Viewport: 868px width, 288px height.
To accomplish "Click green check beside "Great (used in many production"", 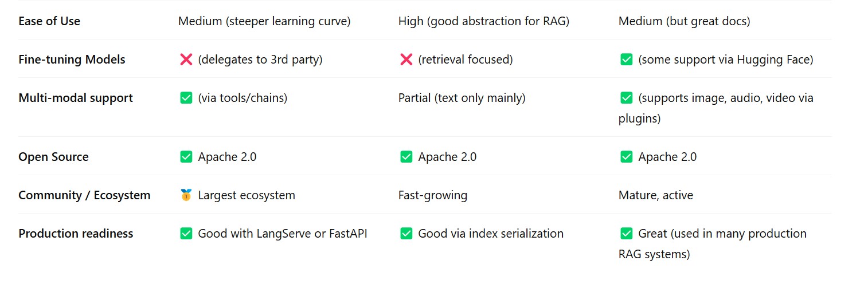I will [x=626, y=234].
